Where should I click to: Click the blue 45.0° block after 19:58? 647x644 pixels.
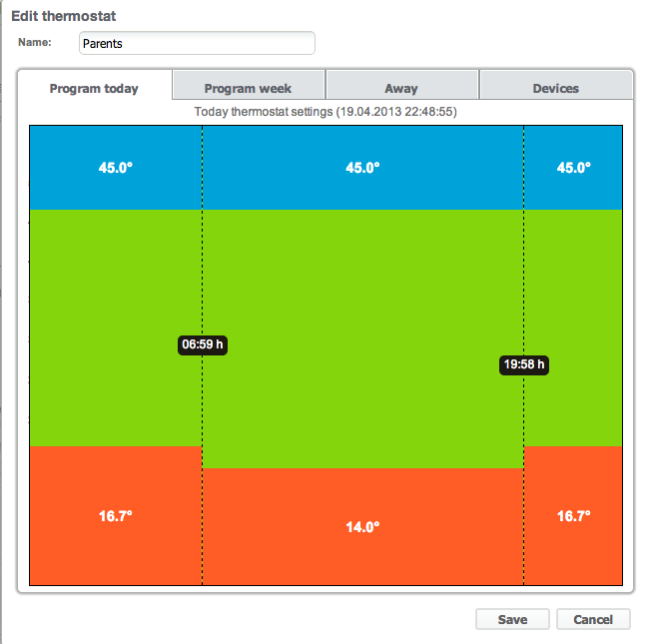[x=573, y=168]
